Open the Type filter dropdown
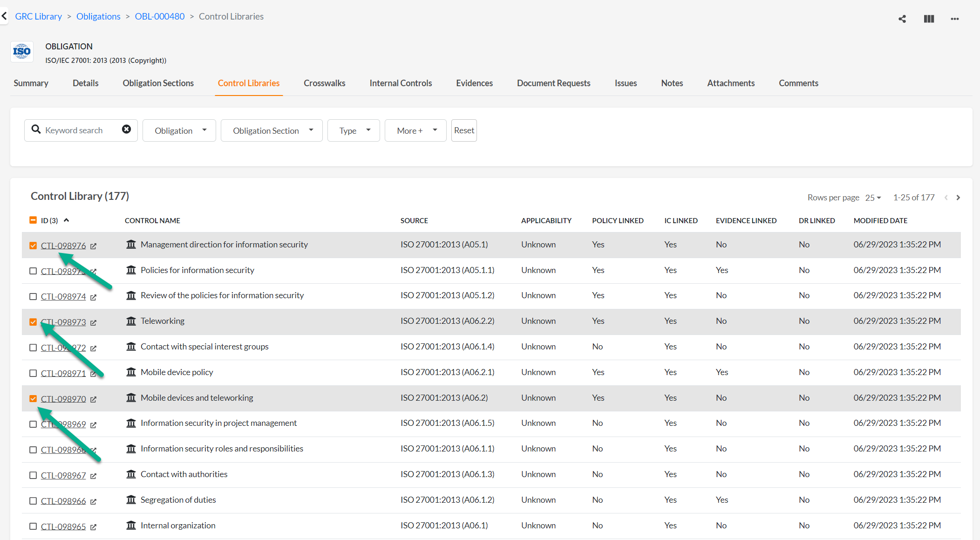980x540 pixels. pyautogui.click(x=354, y=130)
